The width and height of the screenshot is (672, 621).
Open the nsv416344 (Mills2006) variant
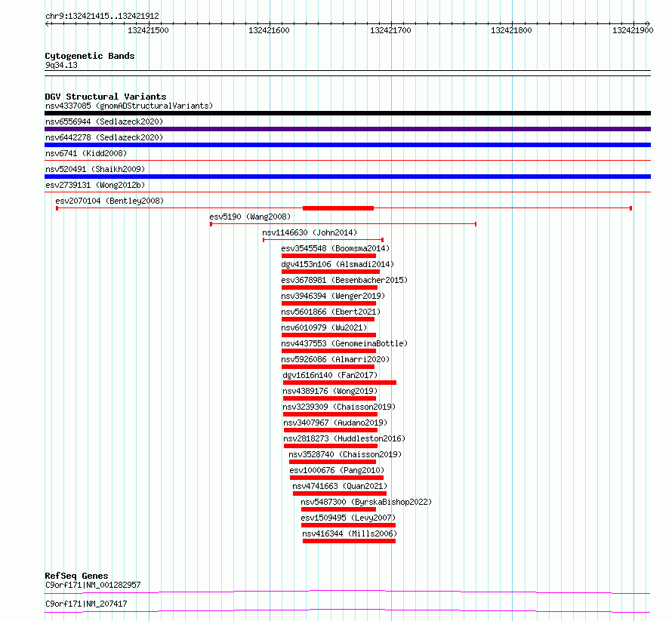pos(350,533)
